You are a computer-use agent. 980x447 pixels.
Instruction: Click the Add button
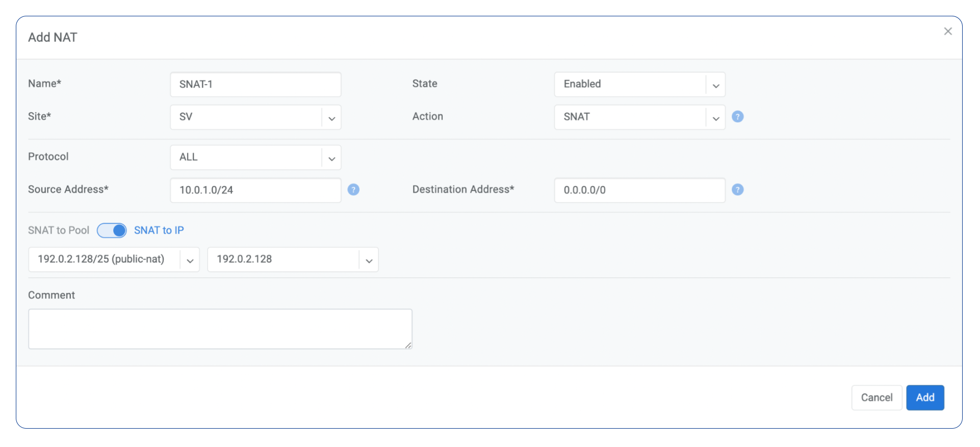click(924, 398)
